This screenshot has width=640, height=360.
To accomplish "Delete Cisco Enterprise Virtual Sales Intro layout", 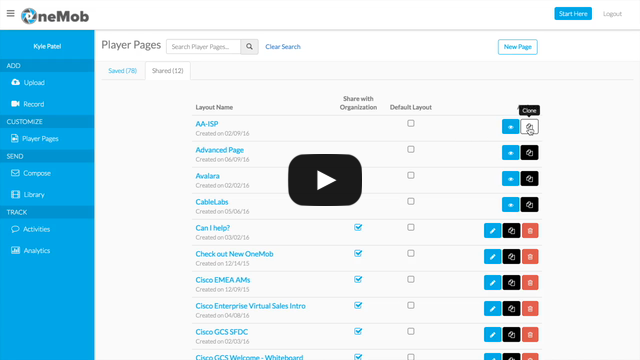I will [530, 309].
